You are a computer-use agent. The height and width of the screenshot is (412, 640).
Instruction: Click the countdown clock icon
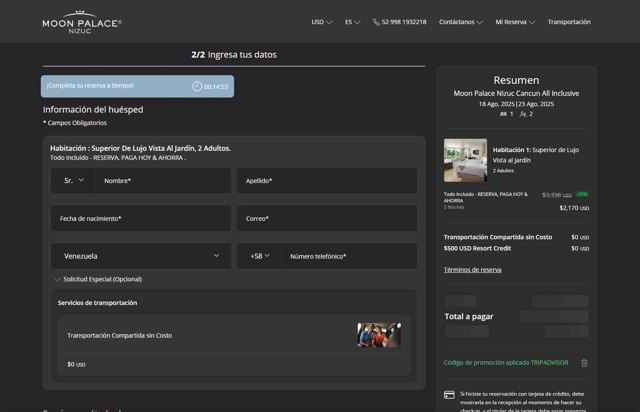click(197, 86)
